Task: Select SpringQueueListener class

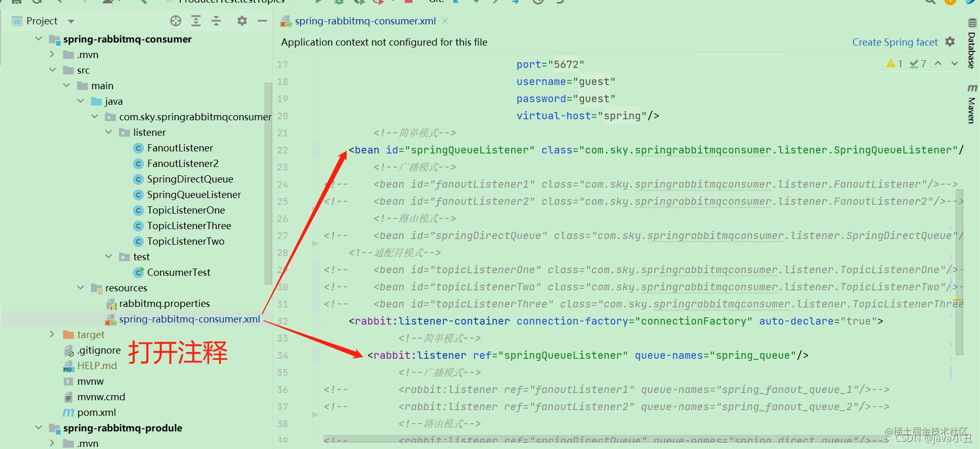Action: point(194,194)
